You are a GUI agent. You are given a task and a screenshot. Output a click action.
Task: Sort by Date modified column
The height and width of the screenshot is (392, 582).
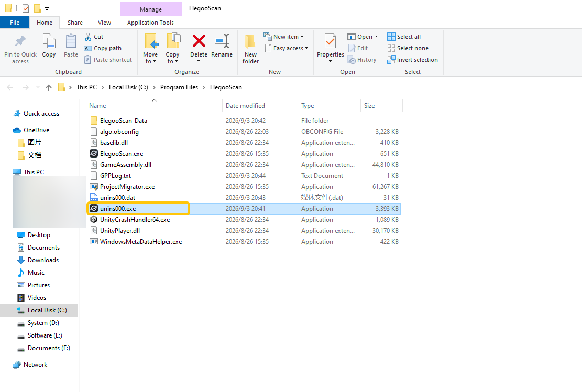tap(245, 106)
